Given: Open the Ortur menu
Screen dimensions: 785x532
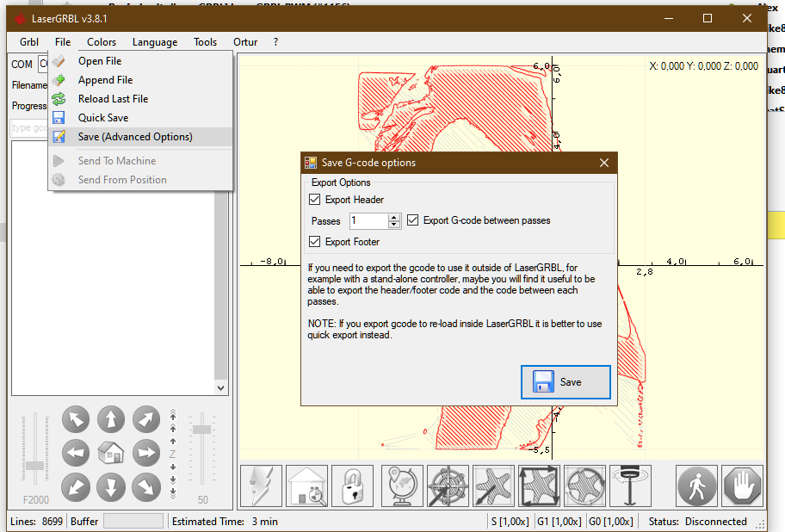Looking at the screenshot, I should pos(245,42).
